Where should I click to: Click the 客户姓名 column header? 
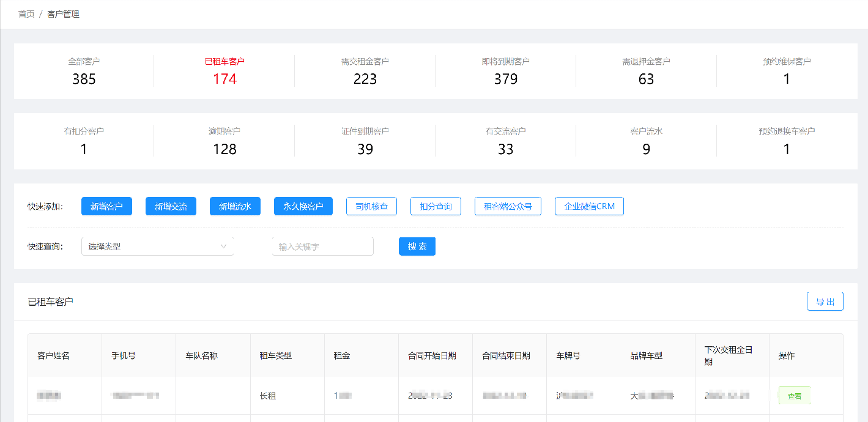point(54,355)
